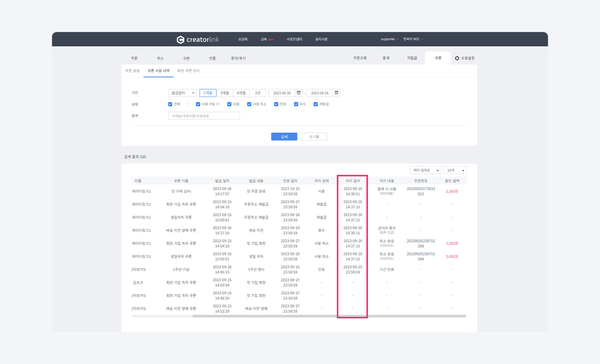
Task: Open the 주문 tab
Action: click(x=134, y=58)
